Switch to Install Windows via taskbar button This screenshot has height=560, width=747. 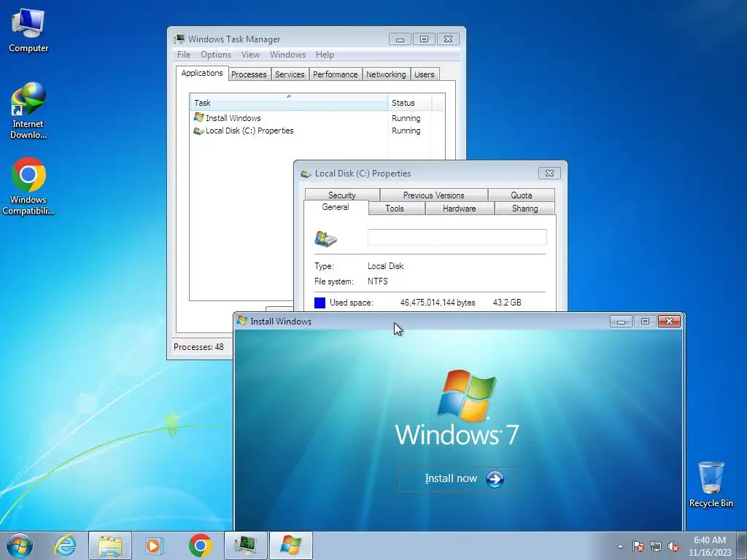tap(290, 545)
